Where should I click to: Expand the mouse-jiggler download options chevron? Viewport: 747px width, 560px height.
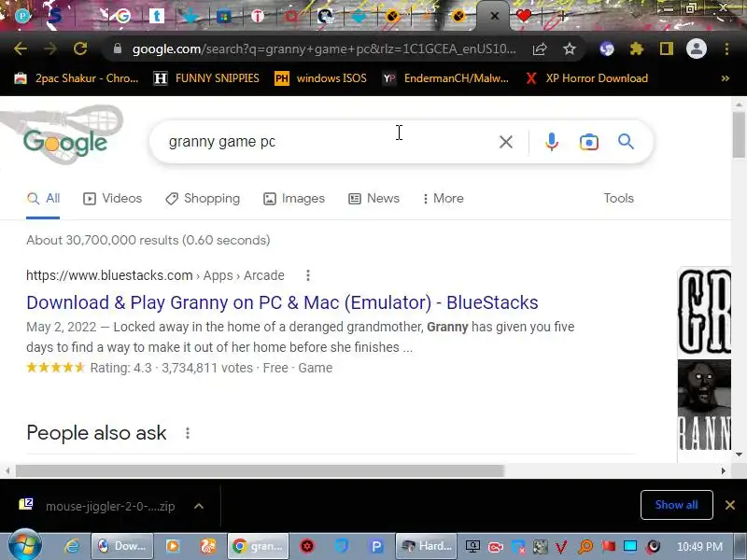point(199,506)
